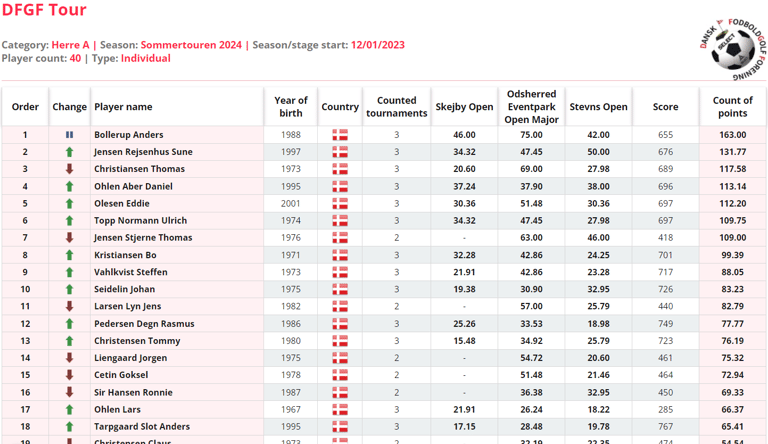Sort by Player name column header
The image size is (768, 444).
point(177,107)
